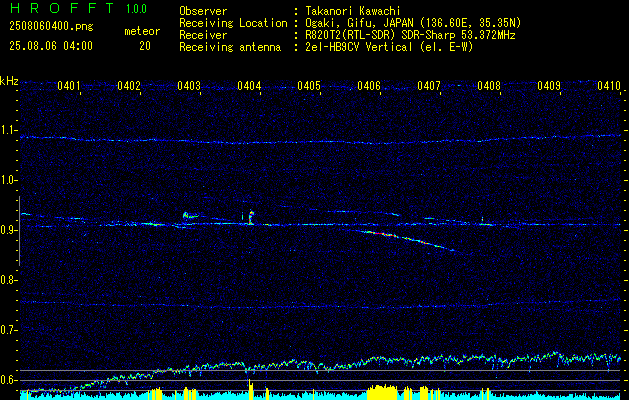This screenshot has height=400, width=629.
Task: Select observer name Takanori Kawachi
Action: pos(351,11)
